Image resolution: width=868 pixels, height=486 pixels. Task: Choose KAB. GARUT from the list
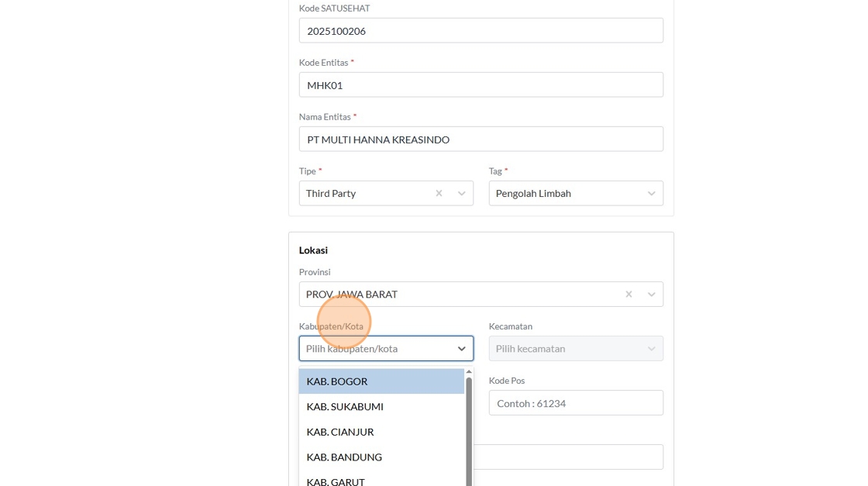coord(381,480)
